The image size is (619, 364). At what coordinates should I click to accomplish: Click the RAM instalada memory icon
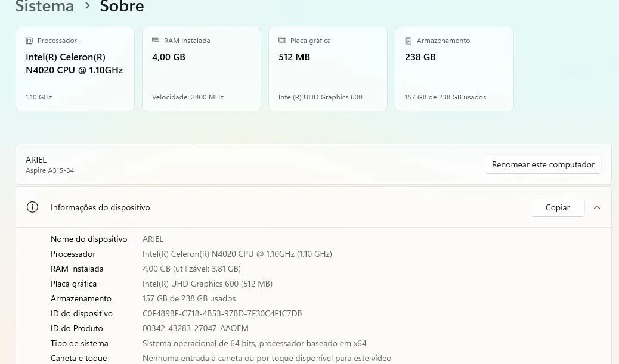[156, 40]
